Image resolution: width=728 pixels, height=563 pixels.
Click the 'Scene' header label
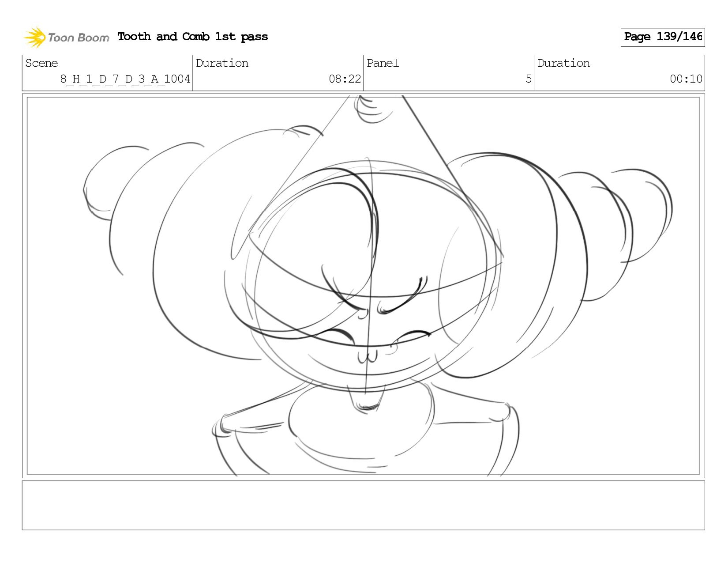(x=41, y=63)
